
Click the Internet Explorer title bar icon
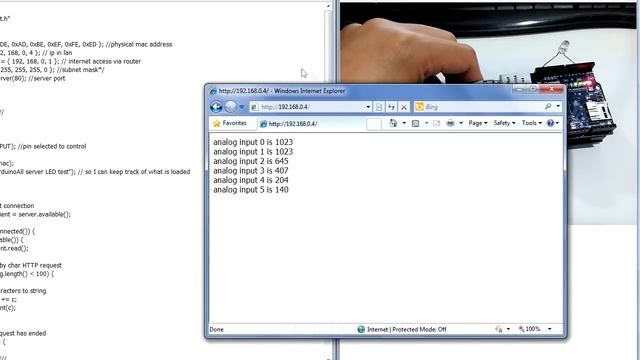213,91
